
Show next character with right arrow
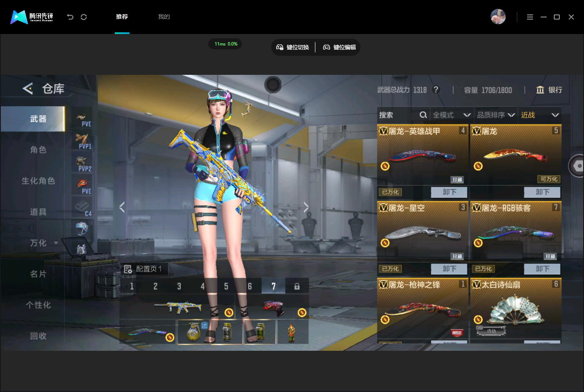[x=306, y=207]
